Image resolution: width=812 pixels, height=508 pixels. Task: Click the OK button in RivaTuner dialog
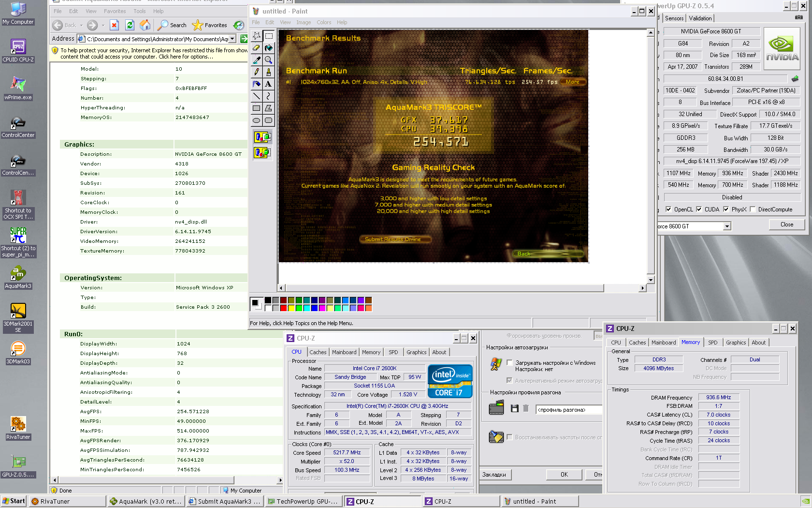coord(564,475)
